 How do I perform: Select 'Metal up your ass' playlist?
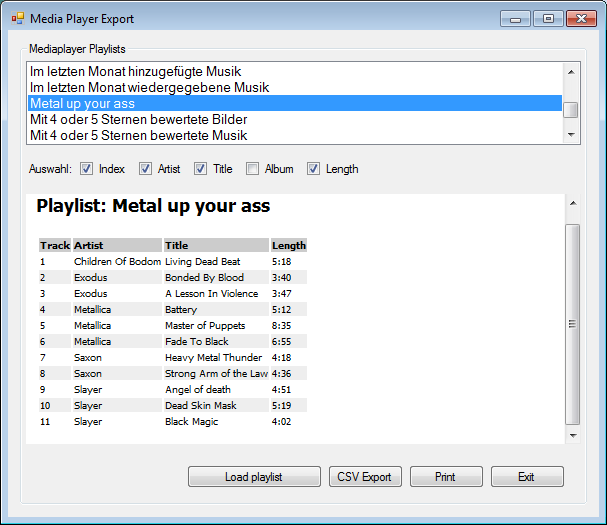(x=295, y=103)
